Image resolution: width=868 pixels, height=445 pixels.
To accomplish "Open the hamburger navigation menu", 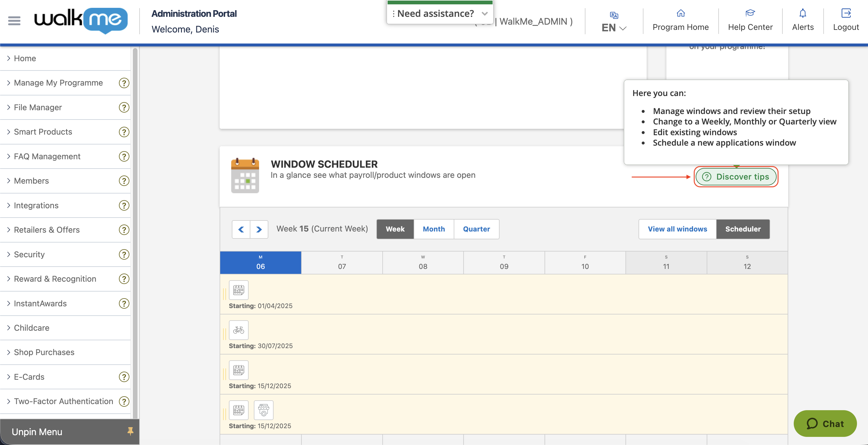I will 14,21.
